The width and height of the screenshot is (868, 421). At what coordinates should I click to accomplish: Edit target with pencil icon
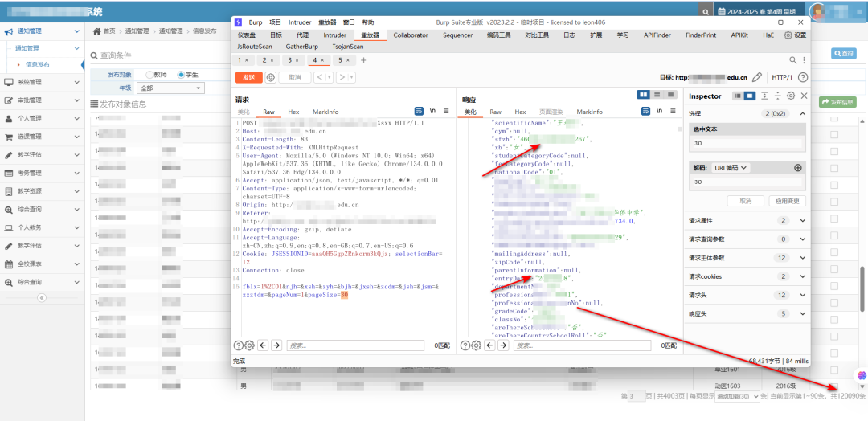coord(757,77)
